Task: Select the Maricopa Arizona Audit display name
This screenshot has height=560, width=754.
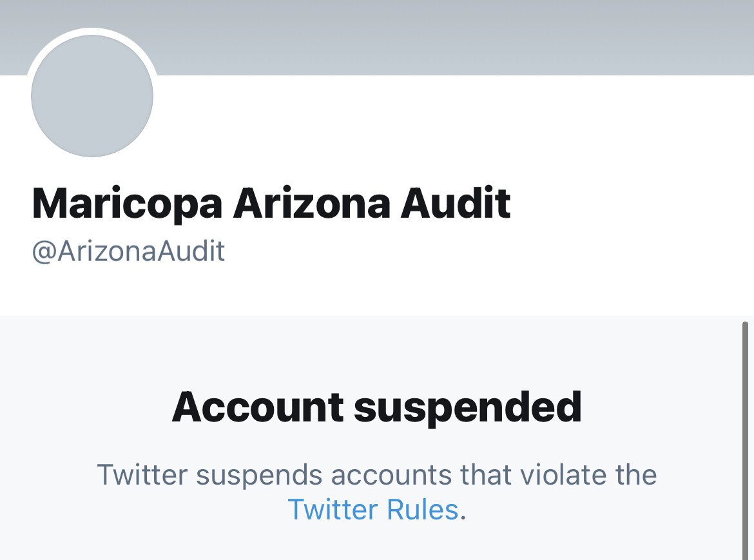Action: coord(271,204)
